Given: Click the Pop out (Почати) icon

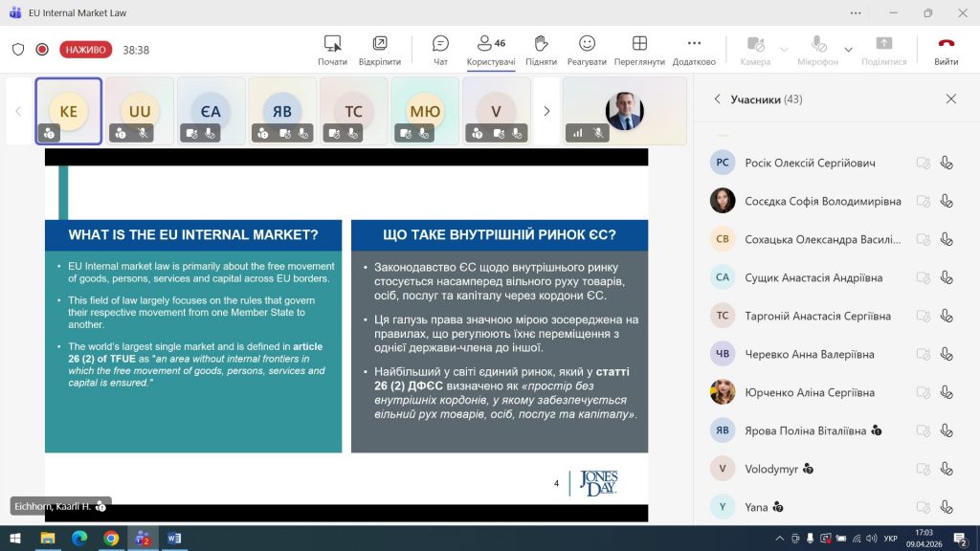Looking at the screenshot, I should (x=332, y=49).
